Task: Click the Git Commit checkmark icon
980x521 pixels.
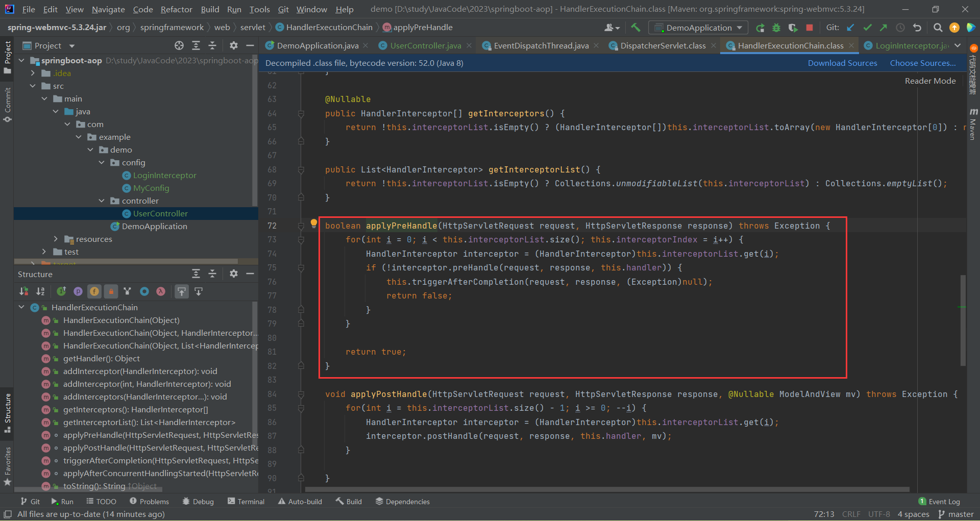Action: pyautogui.click(x=867, y=28)
